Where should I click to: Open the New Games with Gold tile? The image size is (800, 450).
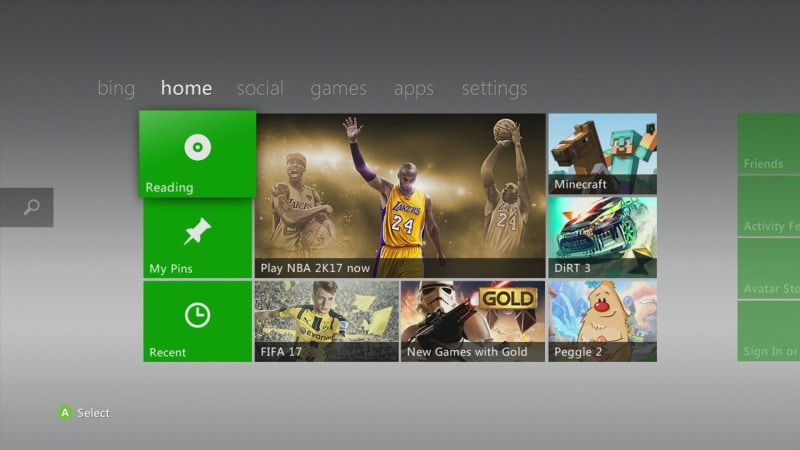point(473,321)
